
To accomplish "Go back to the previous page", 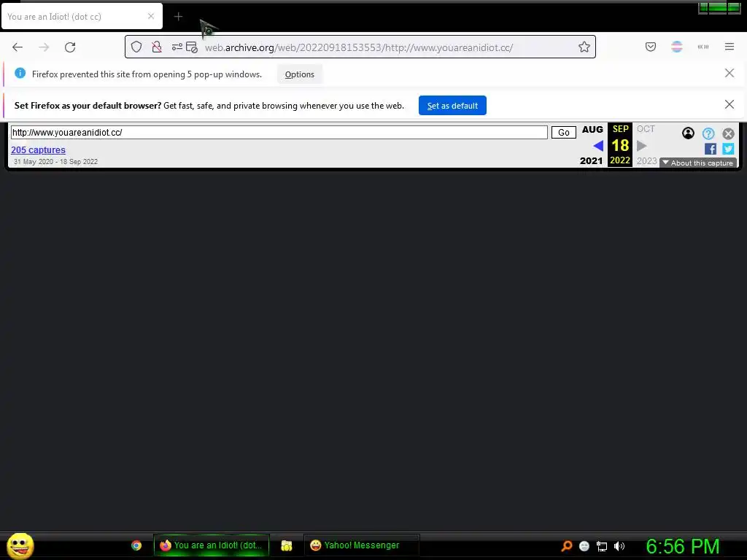I will (18, 47).
